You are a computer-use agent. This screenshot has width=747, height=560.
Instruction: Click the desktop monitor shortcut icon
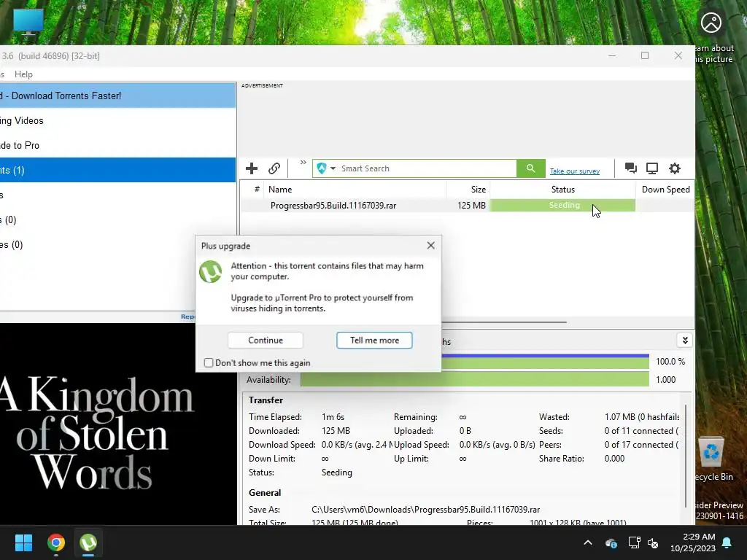tap(28, 23)
